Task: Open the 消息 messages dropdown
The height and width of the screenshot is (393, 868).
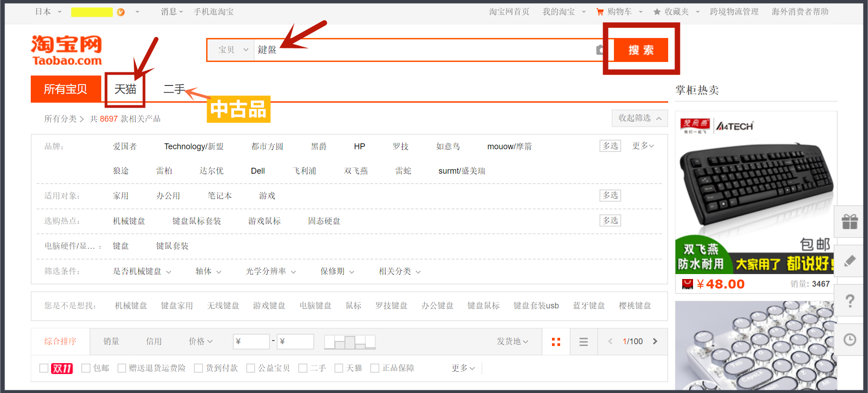Action: point(172,12)
